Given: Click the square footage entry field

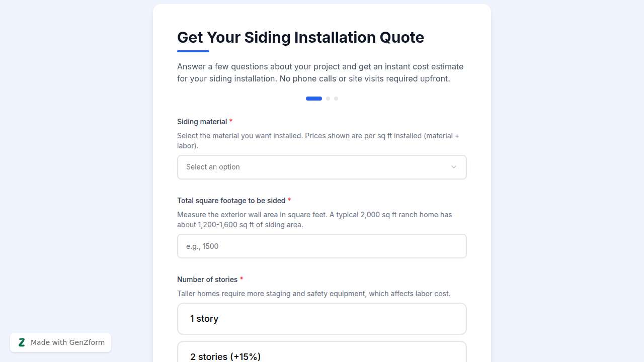Looking at the screenshot, I should [x=322, y=246].
